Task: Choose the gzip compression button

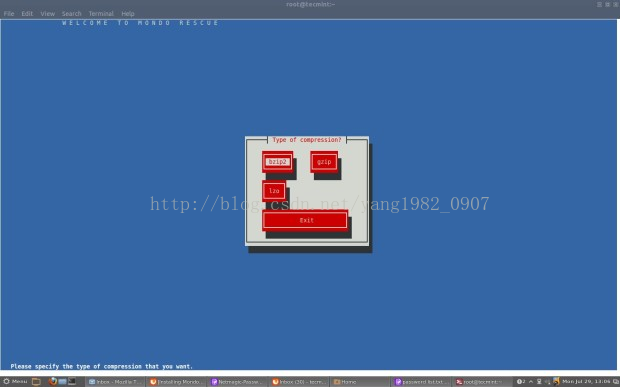Action: point(324,162)
